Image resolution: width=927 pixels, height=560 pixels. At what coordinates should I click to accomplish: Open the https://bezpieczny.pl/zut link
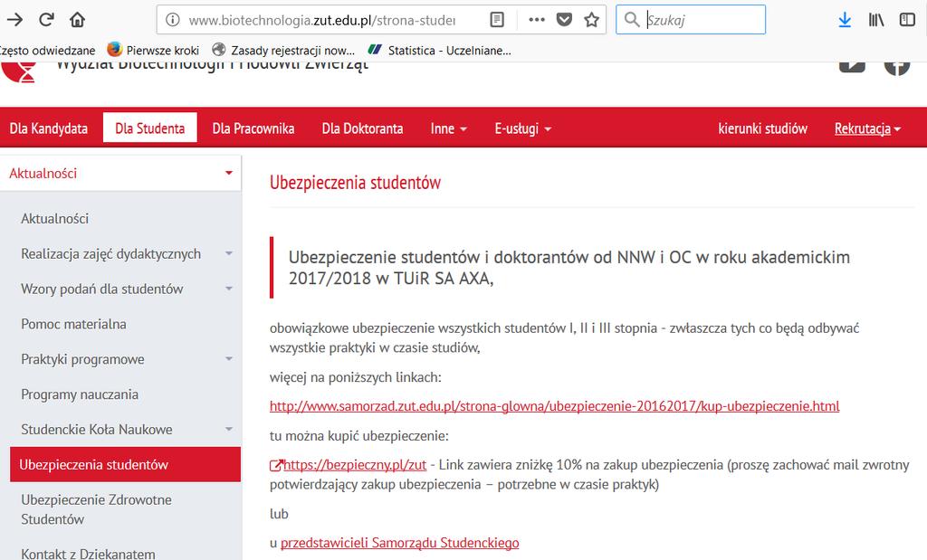pos(355,465)
